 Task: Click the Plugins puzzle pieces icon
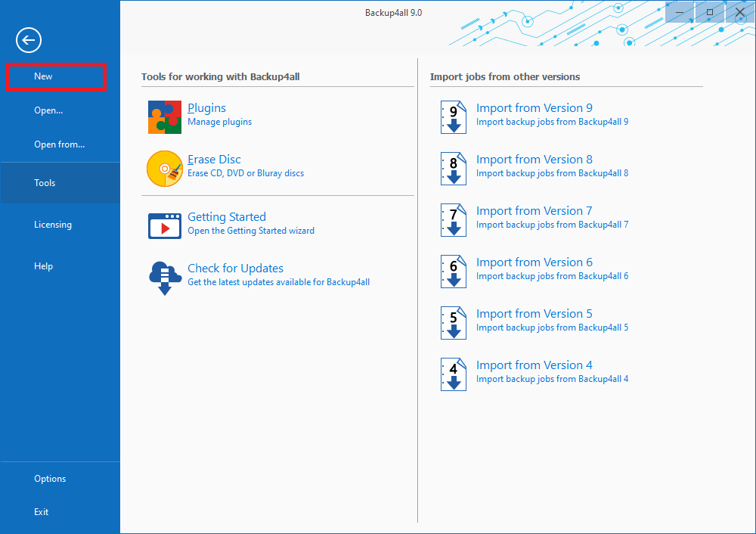(x=164, y=116)
